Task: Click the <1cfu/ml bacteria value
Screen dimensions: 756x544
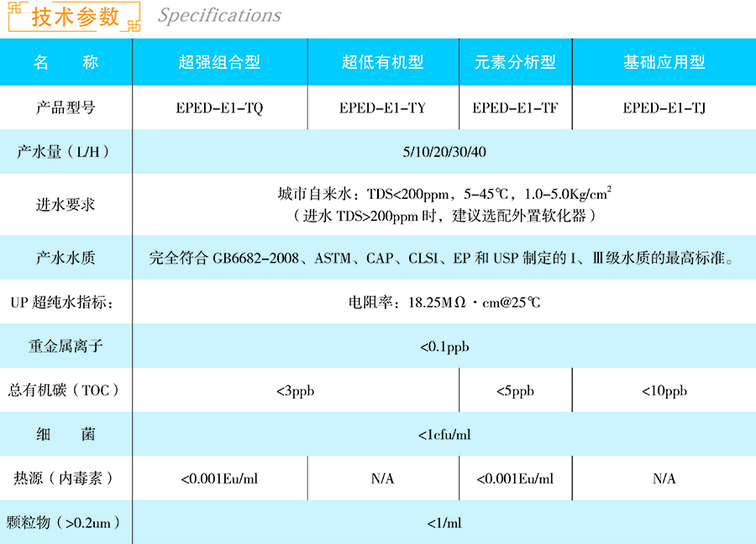Action: pyautogui.click(x=444, y=434)
